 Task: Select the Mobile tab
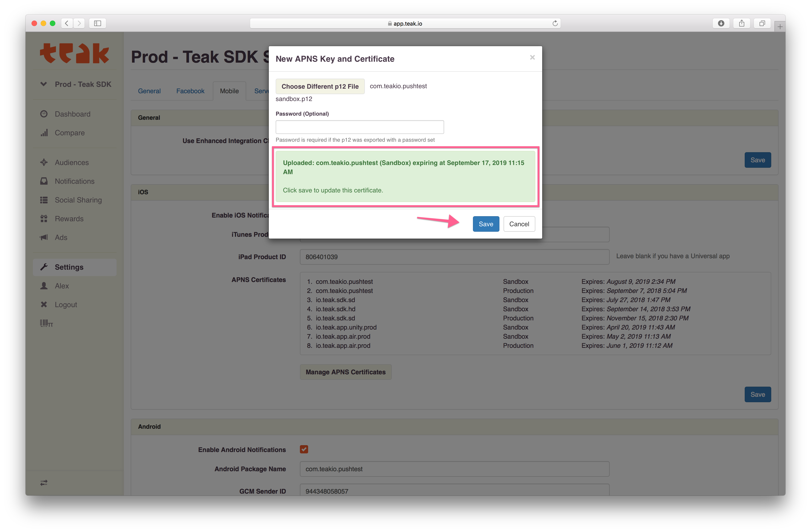pos(229,91)
